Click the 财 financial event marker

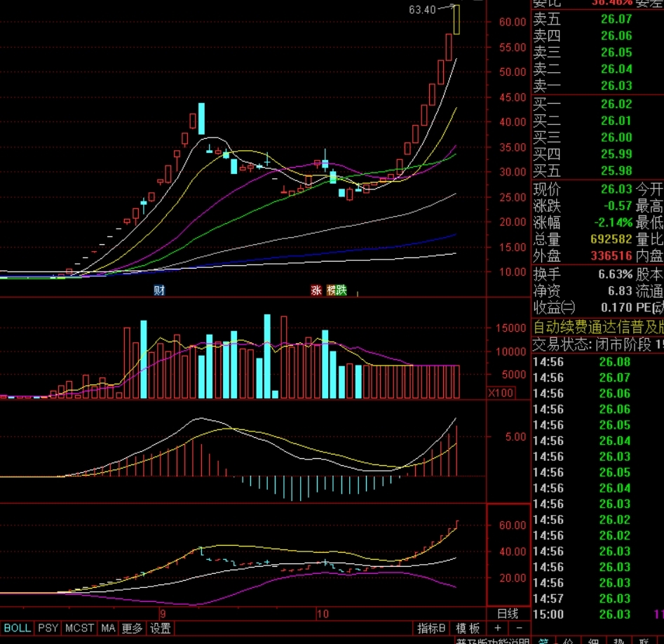pyautogui.click(x=159, y=290)
